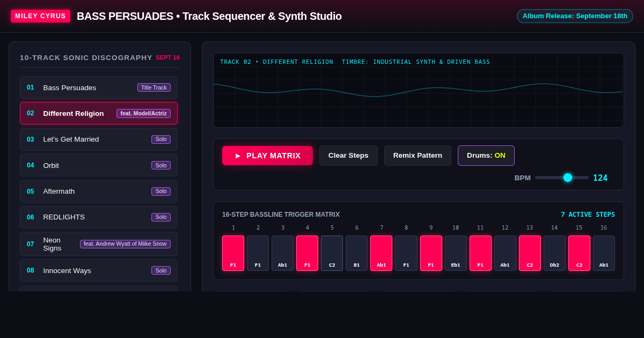644x338 pixels.
Task: Select track 06 REDLIGHTS
Action: click(99, 217)
